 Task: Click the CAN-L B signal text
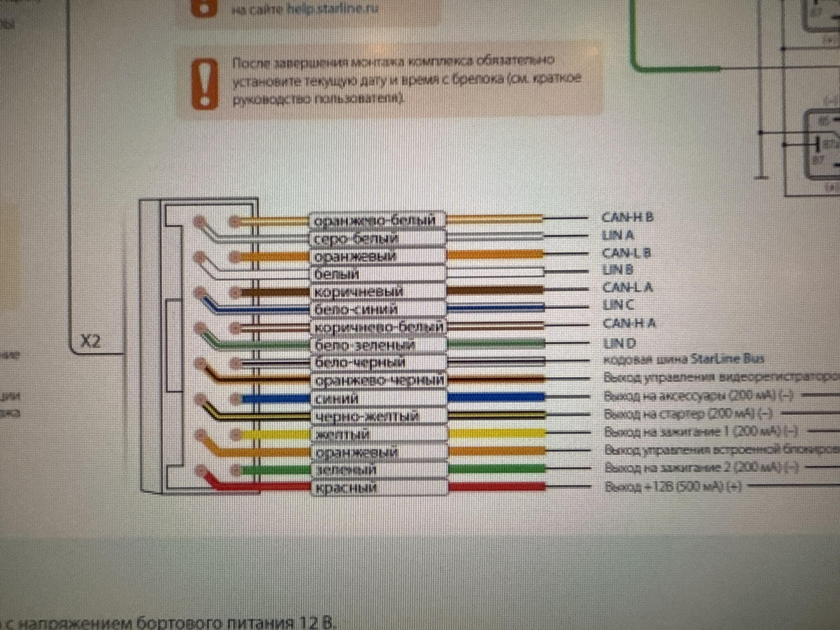(x=626, y=253)
